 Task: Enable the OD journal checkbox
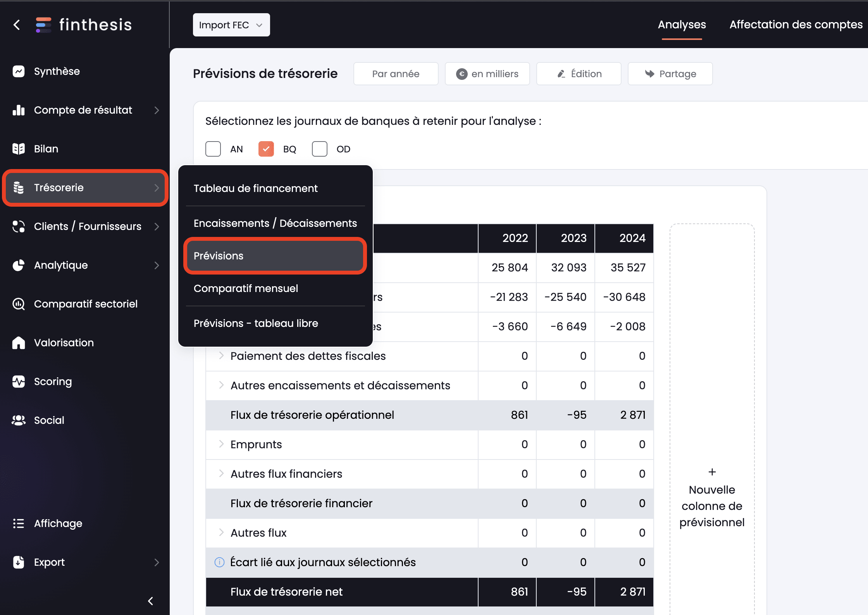tap(320, 149)
